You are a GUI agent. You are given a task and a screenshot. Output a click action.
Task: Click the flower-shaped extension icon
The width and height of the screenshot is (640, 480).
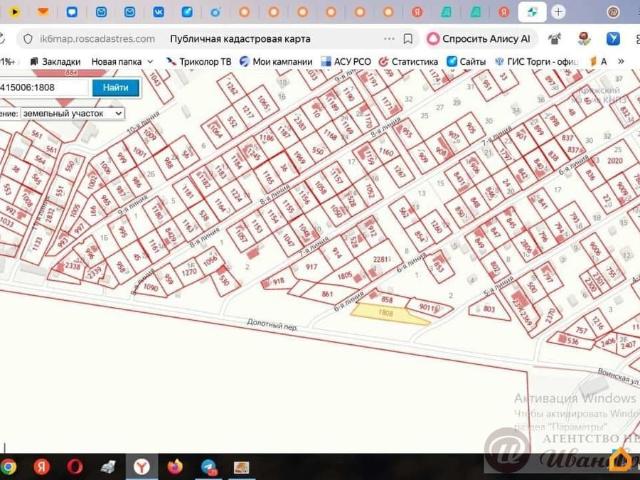(585, 39)
